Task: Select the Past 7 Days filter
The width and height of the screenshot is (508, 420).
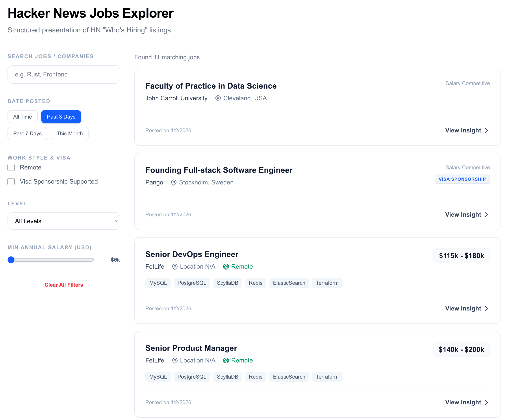Action: [27, 133]
